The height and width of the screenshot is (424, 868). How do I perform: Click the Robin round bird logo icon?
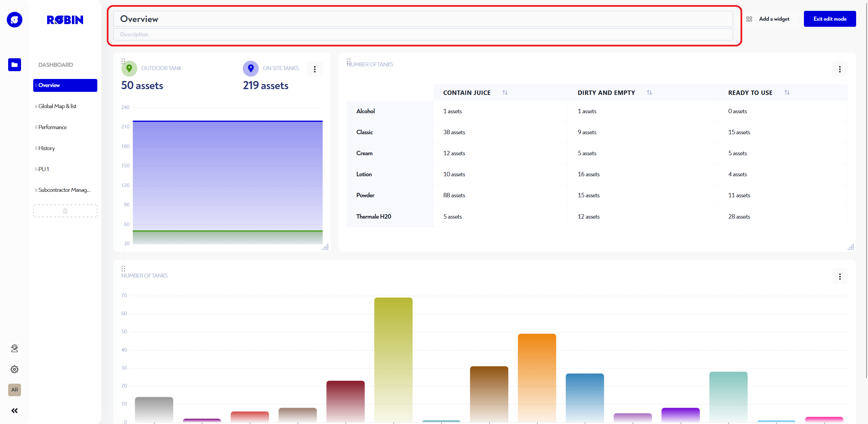pyautogui.click(x=15, y=20)
